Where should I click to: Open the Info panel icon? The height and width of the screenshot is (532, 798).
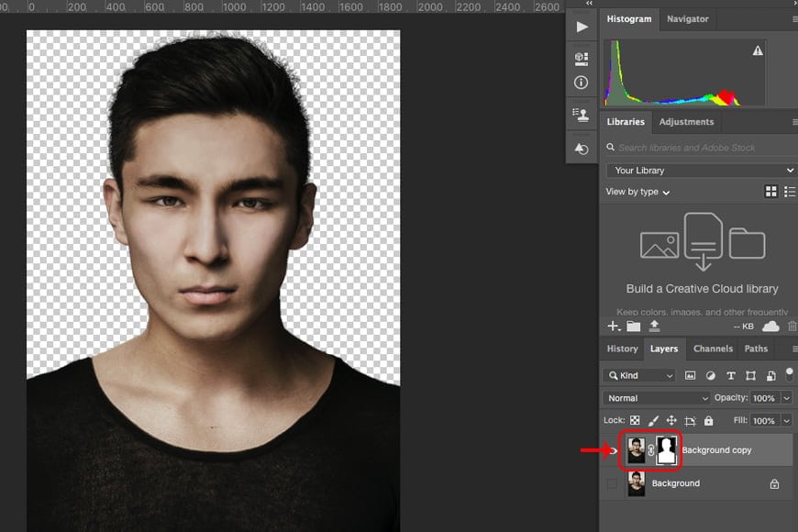point(581,83)
